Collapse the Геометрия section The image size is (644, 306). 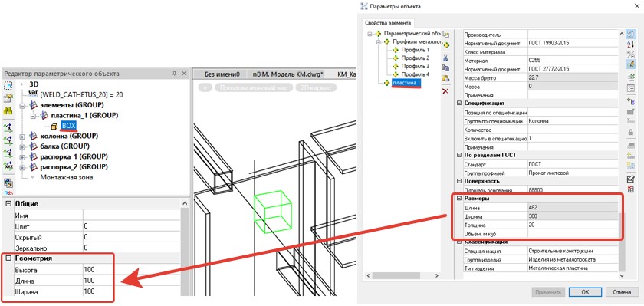8,258
